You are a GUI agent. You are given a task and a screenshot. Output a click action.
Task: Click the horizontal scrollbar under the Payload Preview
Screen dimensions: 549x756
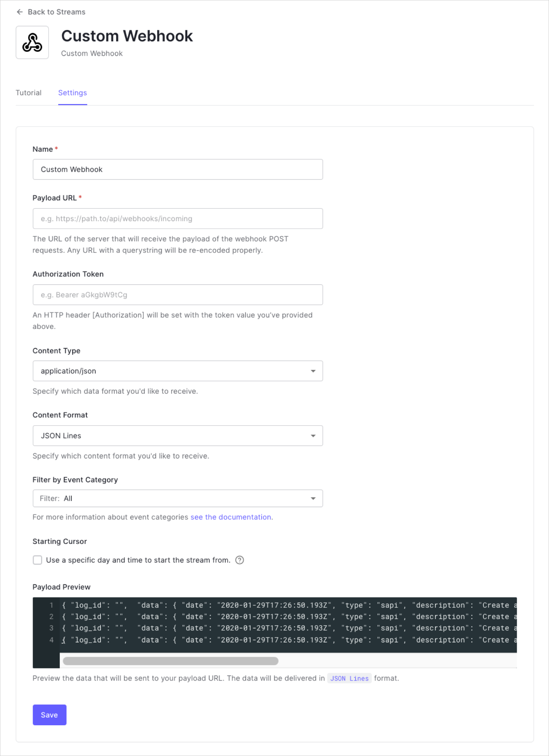click(x=170, y=658)
